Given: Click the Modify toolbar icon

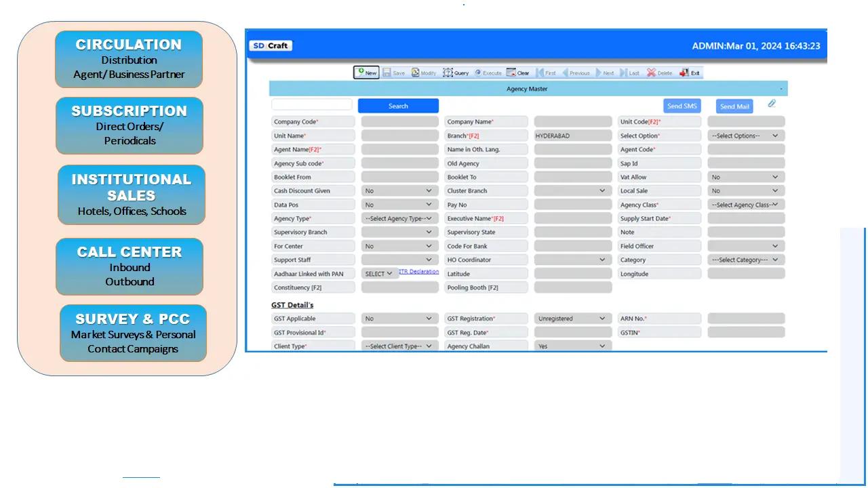Looking at the screenshot, I should point(424,73).
